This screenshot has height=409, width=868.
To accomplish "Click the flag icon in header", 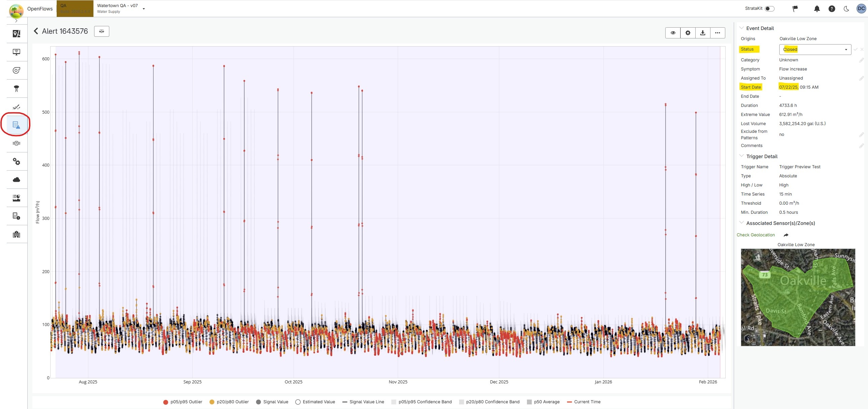I will point(795,9).
